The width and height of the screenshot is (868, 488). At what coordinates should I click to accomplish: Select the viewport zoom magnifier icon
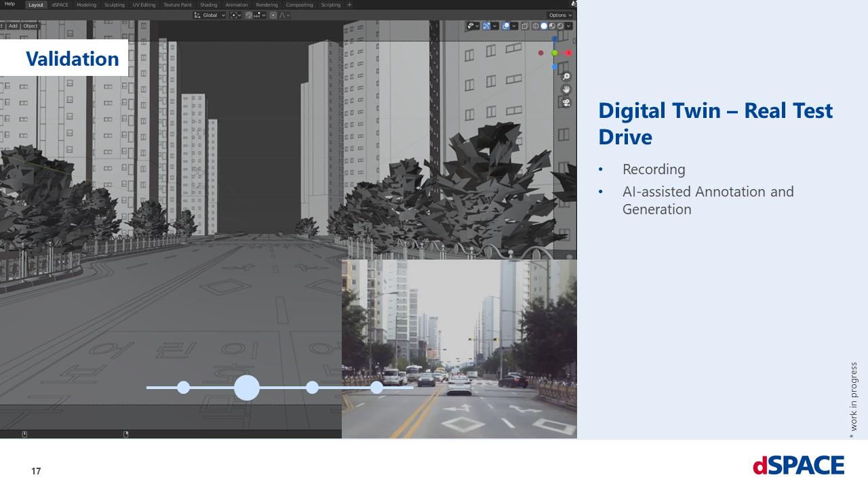point(567,76)
